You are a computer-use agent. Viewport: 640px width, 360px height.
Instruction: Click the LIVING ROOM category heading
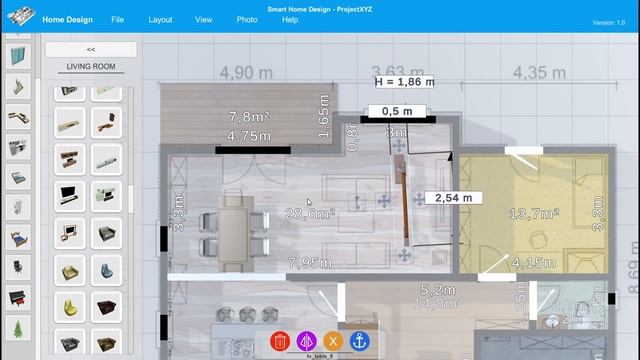pyautogui.click(x=91, y=66)
